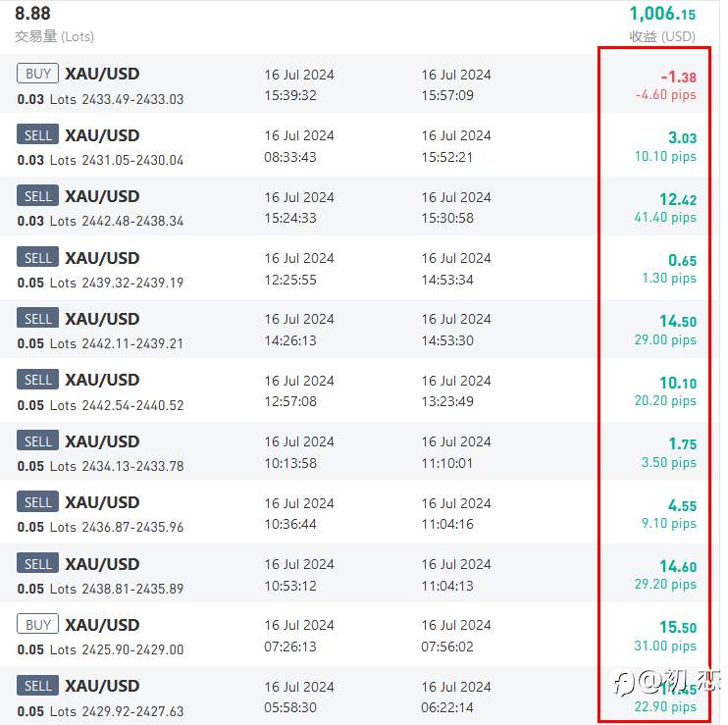Screen dimensions: 728x725
Task: Click the SELL badge on the 12:57:08 trade
Action: pyautogui.click(x=37, y=380)
